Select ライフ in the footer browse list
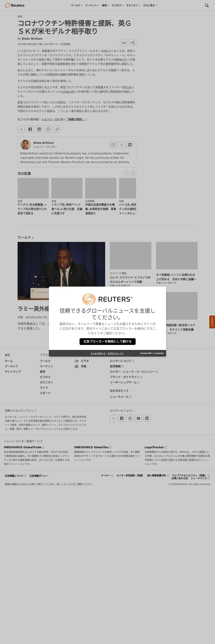 coord(44,388)
